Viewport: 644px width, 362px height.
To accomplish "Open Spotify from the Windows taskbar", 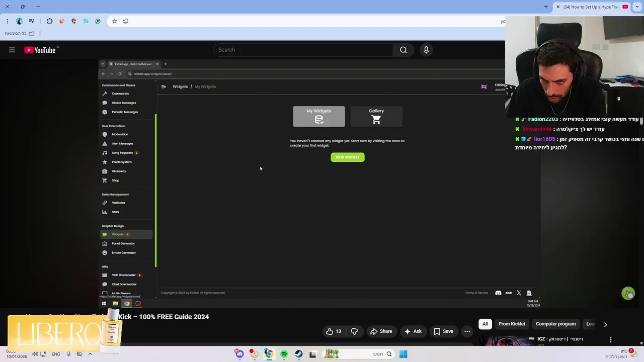I will (284, 354).
